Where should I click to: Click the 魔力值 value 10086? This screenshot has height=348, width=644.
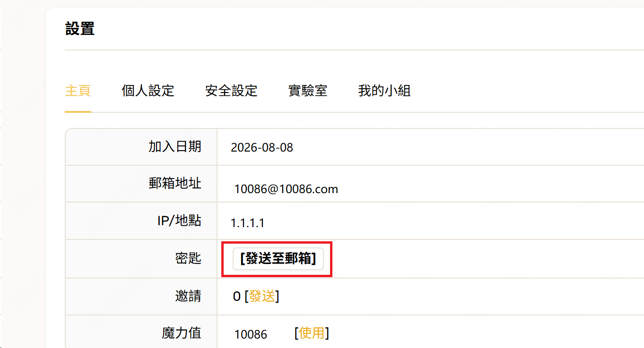click(x=251, y=334)
